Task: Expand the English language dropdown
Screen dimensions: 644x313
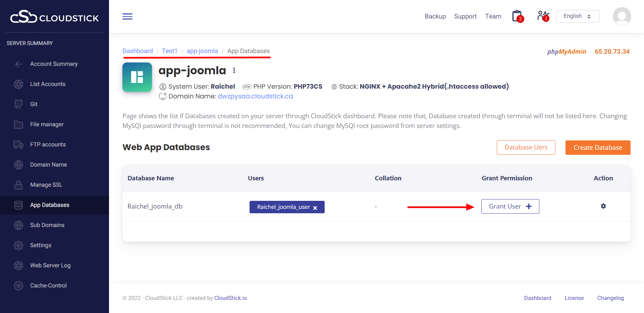Action: point(578,16)
